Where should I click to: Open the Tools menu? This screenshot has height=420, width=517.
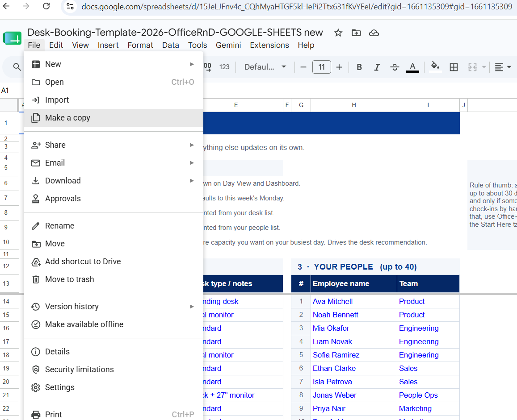(x=198, y=45)
